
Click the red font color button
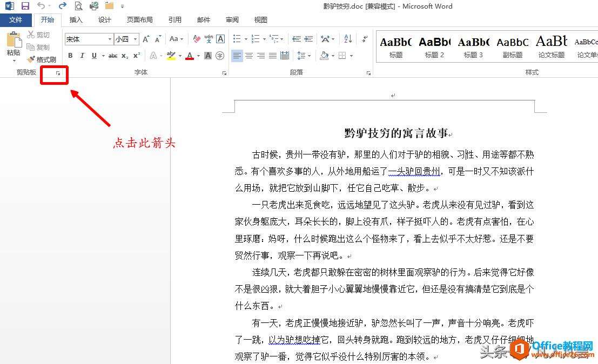tap(190, 56)
